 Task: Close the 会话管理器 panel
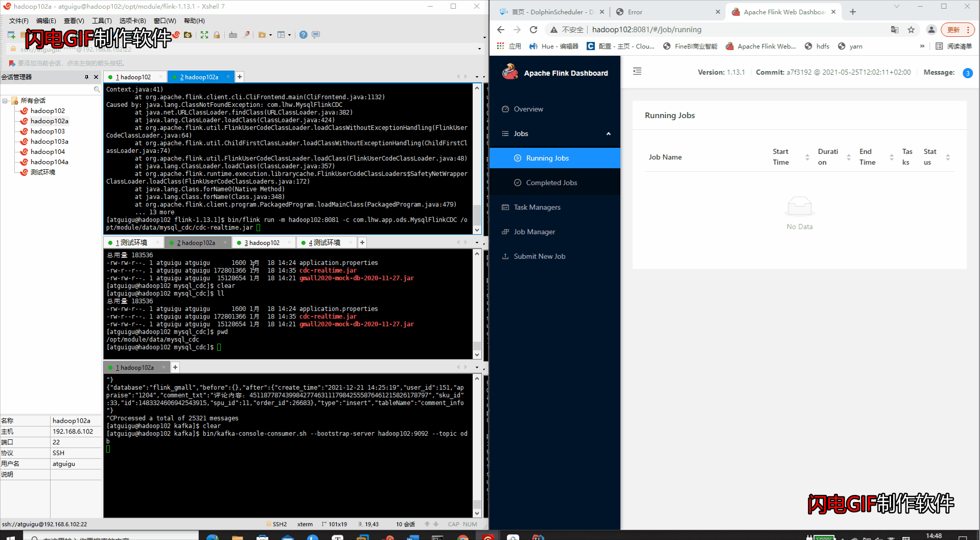96,77
